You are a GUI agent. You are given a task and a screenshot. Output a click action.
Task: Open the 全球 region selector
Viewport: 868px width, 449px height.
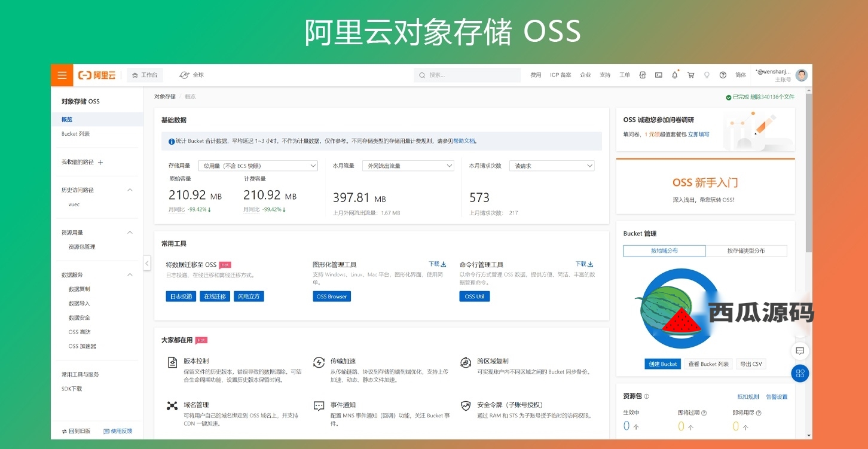pos(192,75)
